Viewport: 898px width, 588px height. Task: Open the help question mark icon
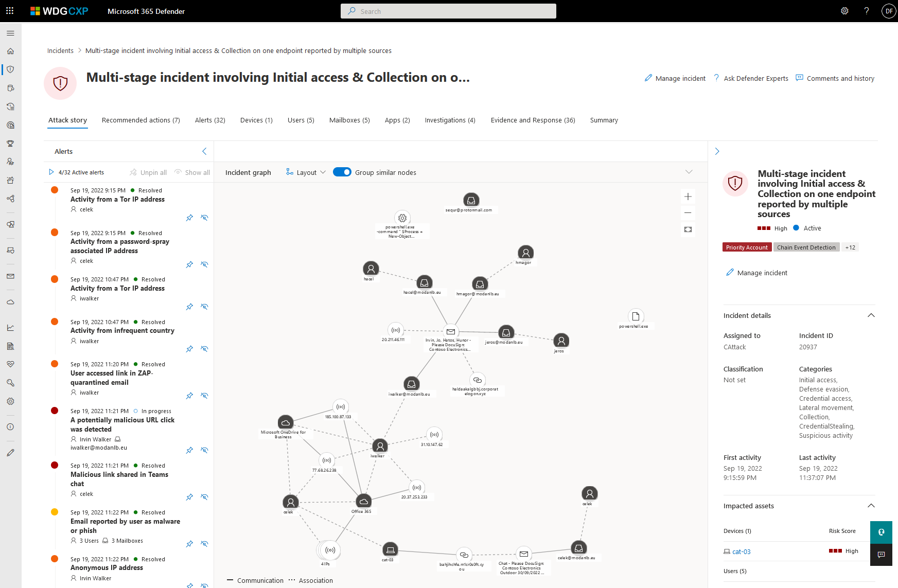867,11
